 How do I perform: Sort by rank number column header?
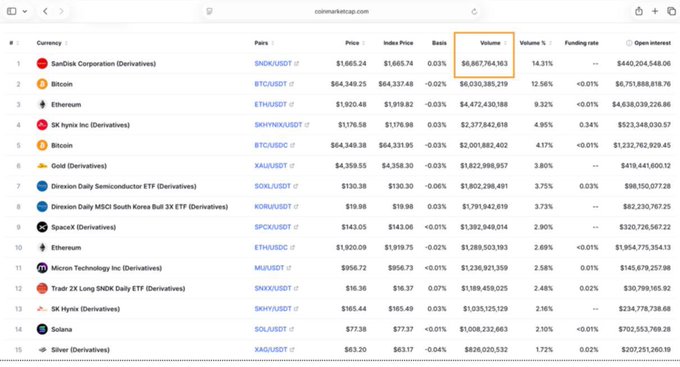point(14,43)
